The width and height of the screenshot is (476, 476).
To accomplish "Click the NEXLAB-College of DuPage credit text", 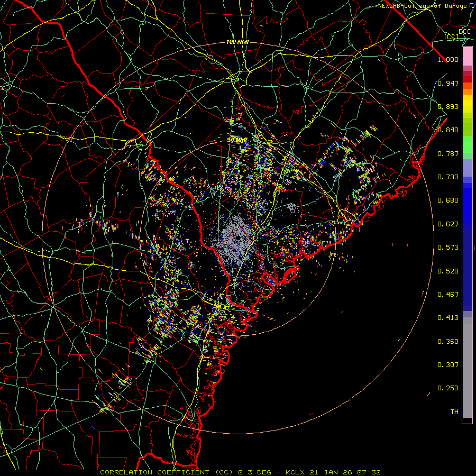I will pos(424,6).
